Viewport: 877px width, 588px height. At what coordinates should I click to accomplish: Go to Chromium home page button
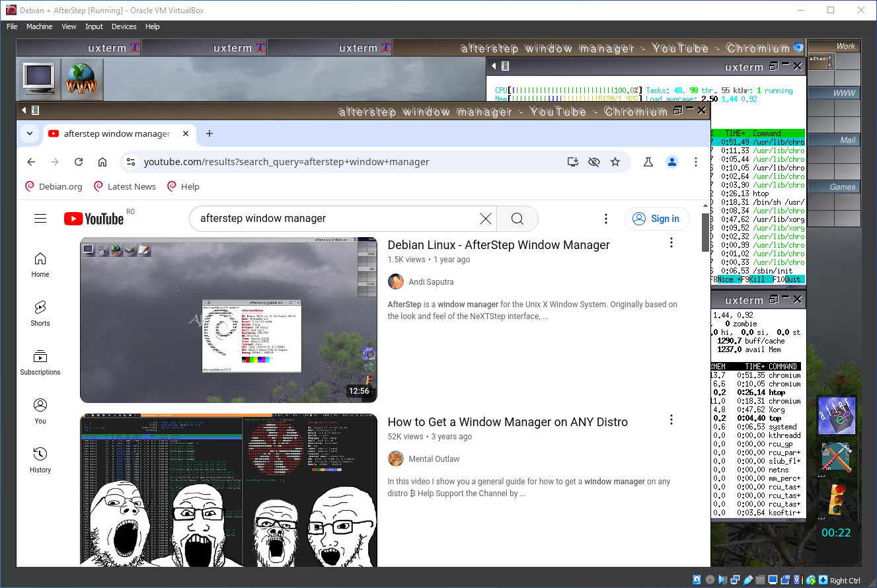point(102,162)
